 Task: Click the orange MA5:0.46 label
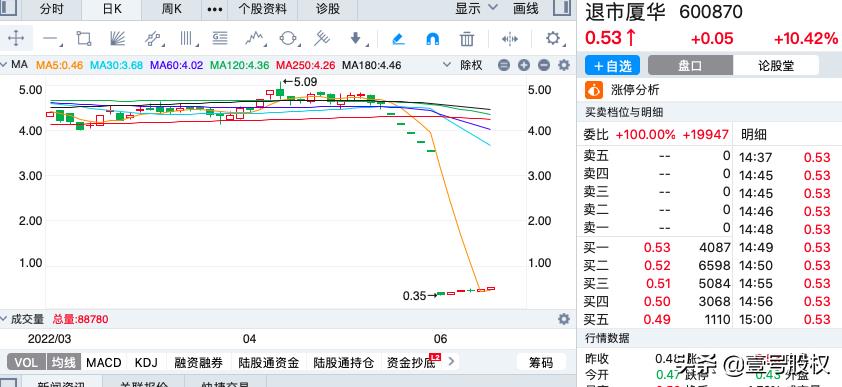pyautogui.click(x=60, y=65)
